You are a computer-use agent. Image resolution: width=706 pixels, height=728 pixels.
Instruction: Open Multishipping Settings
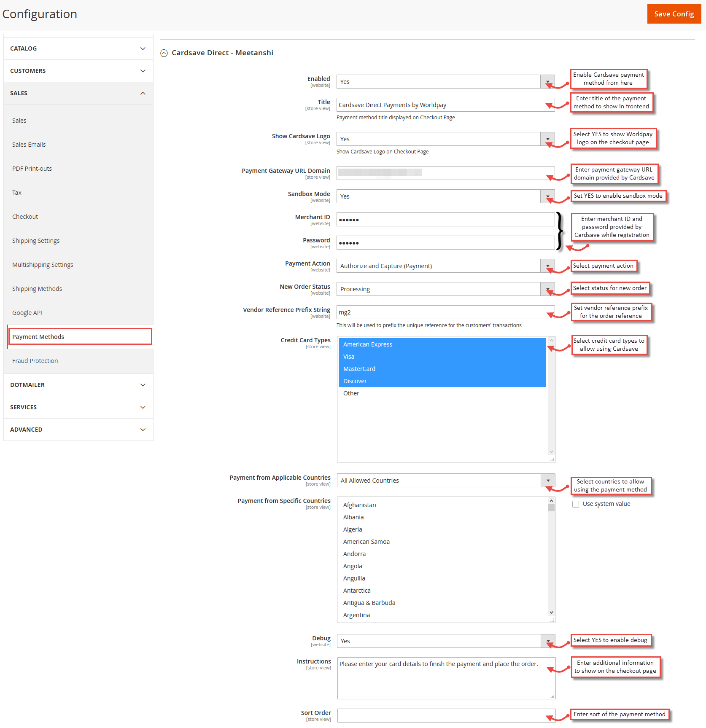(43, 265)
